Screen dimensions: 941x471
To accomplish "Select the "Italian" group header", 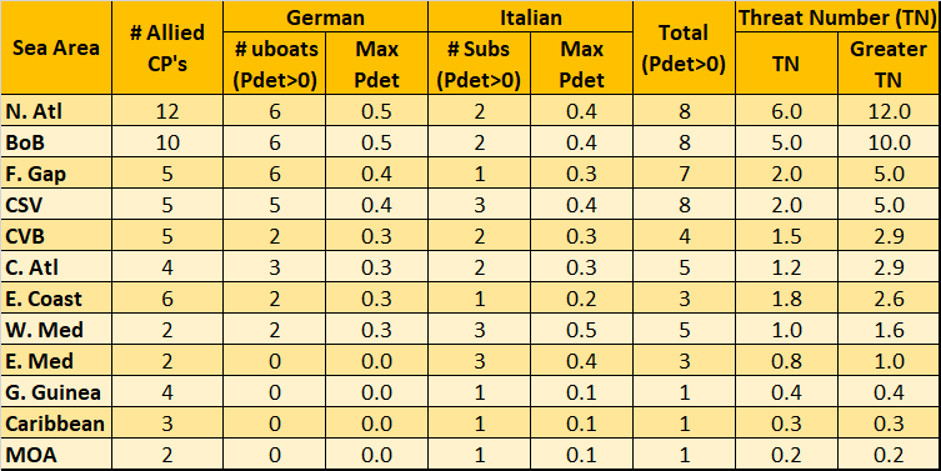I will point(530,17).
